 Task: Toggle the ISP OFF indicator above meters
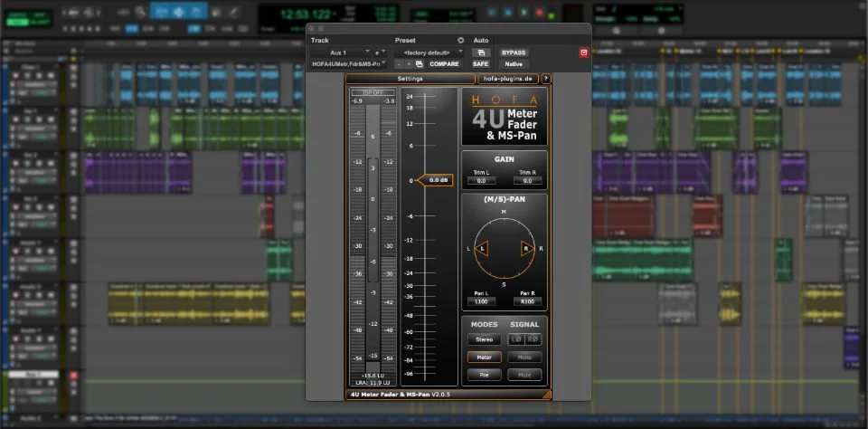click(373, 92)
